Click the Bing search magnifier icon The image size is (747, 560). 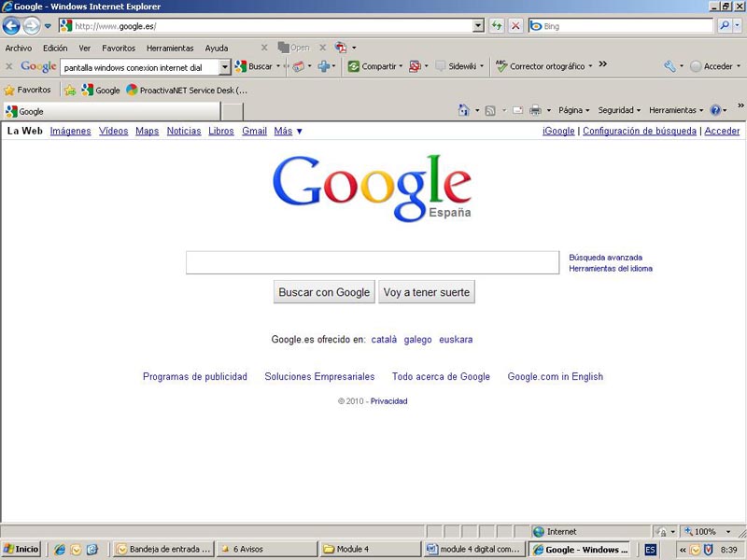725,26
